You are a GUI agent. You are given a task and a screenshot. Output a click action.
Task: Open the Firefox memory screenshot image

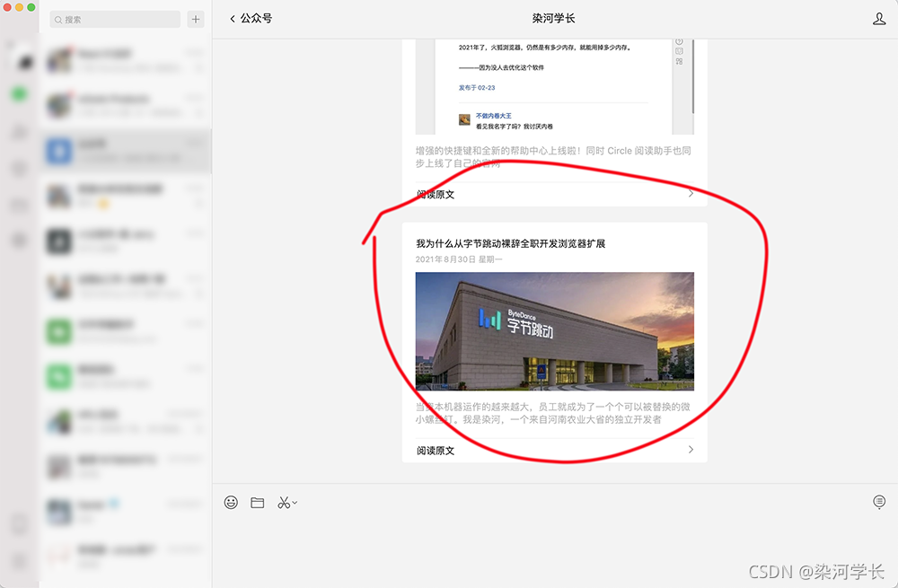coord(554,86)
